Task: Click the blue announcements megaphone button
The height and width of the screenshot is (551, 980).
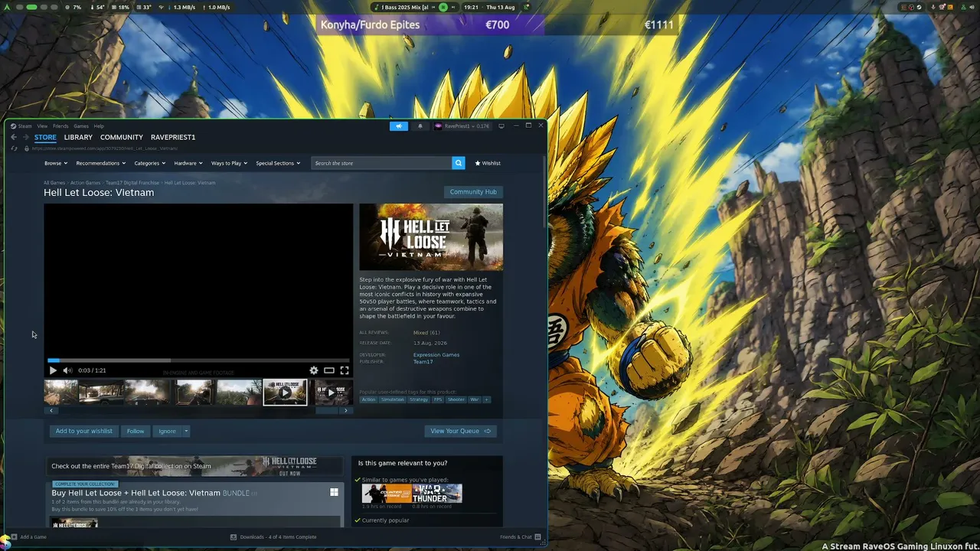Action: 399,126
